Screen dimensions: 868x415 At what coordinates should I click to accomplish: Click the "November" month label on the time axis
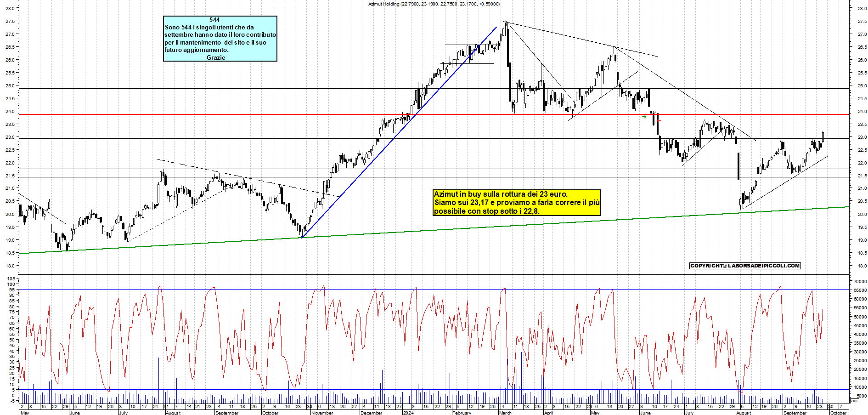322,413
